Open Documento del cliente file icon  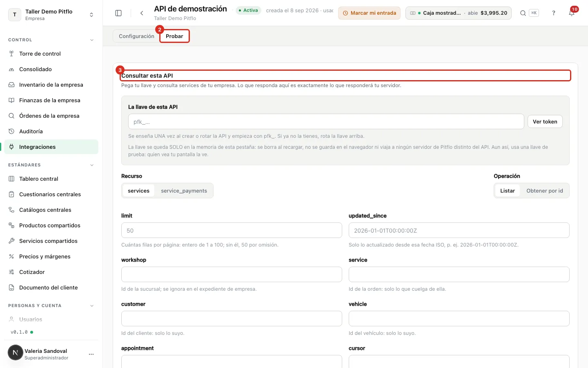coord(11,287)
